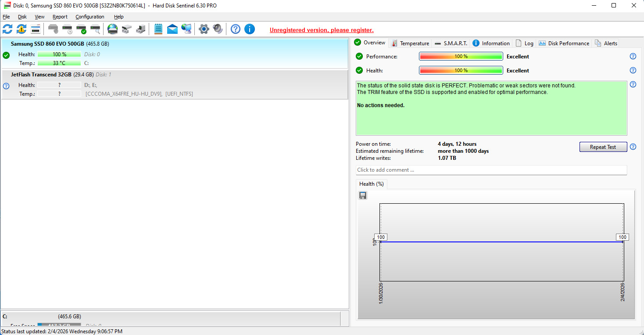Image resolution: width=644 pixels, height=335 pixels.
Task: Select the Samsung SSD 860 EVO 500GB disk
Action: [175, 54]
